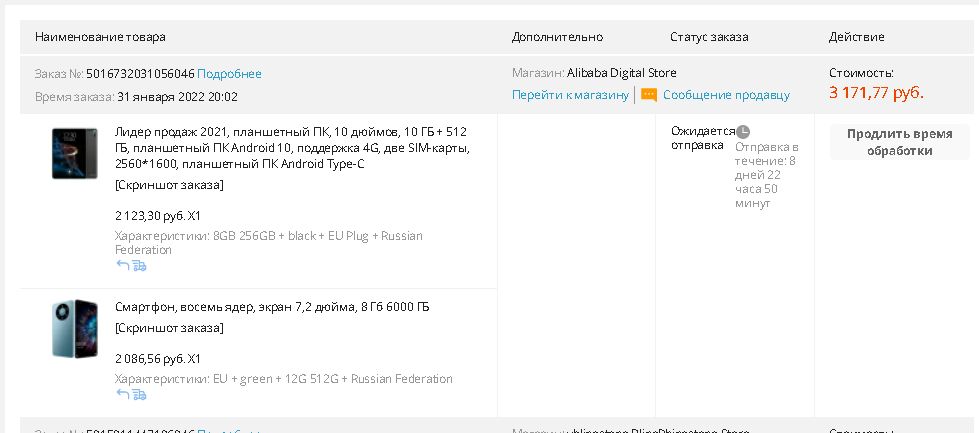Click 'Сообщение продавцу' link
This screenshot has height=433, width=979.
[x=726, y=95]
